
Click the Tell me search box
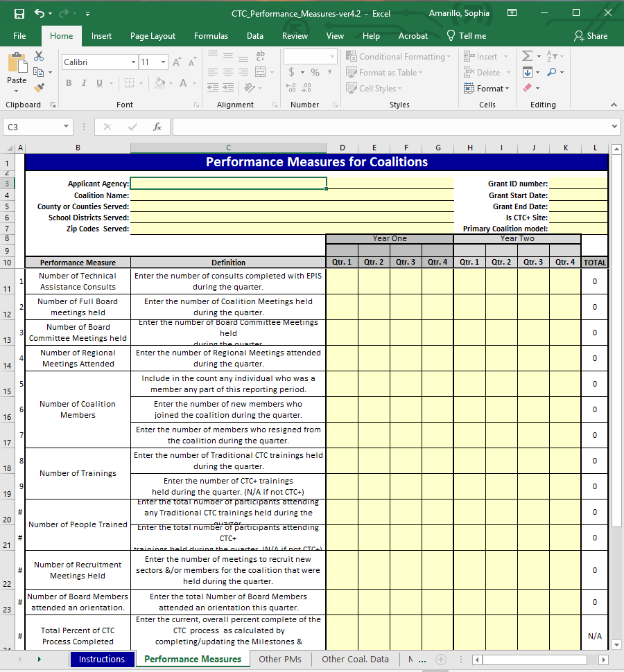(467, 36)
